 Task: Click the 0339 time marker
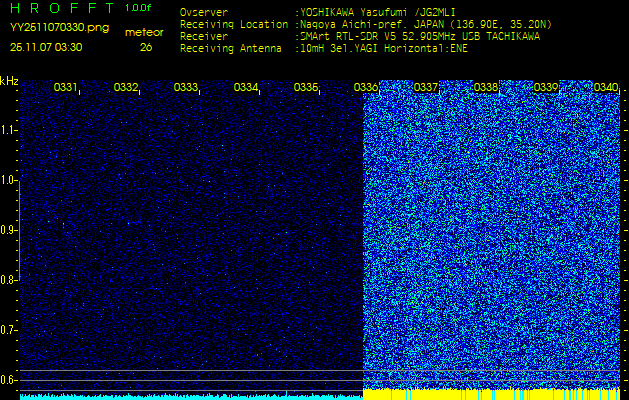point(546,87)
